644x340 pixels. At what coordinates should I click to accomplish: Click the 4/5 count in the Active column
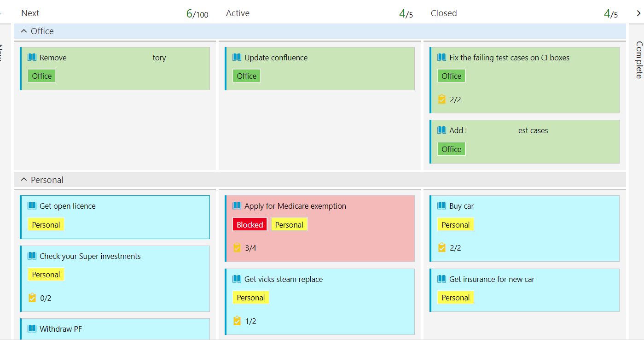406,14
